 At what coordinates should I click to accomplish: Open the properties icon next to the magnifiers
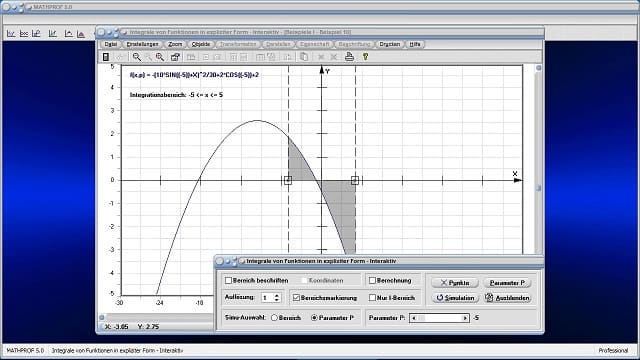pos(175,57)
